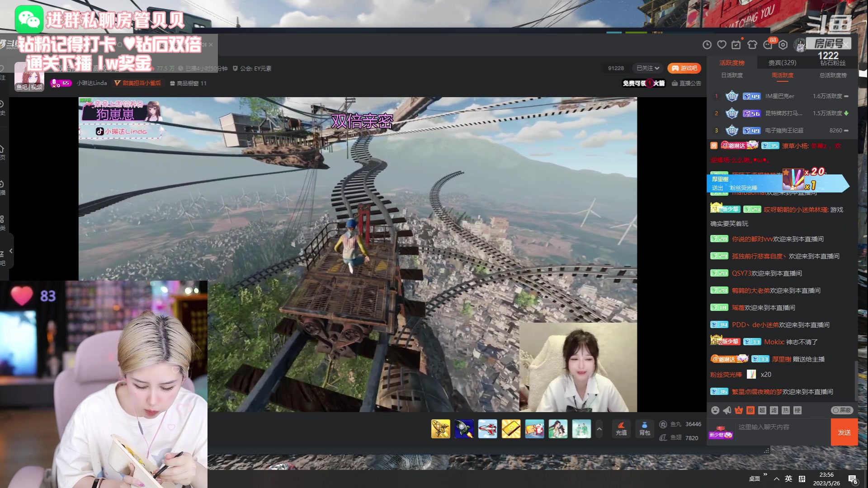The height and width of the screenshot is (488, 868).
Task: Switch the 英 input language indicator
Action: click(x=788, y=479)
